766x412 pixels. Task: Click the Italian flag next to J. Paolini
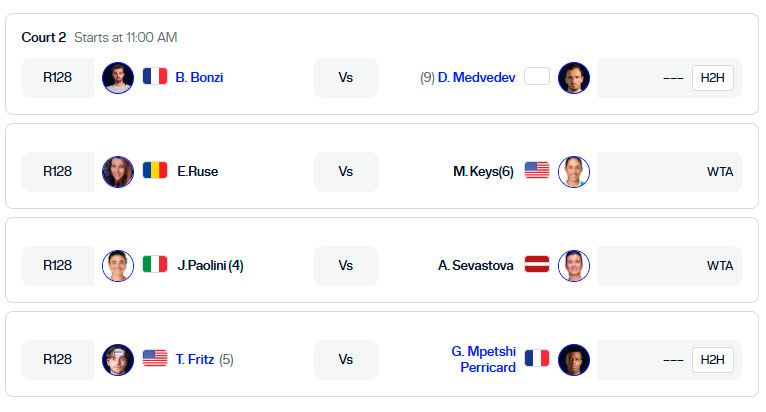click(x=155, y=264)
